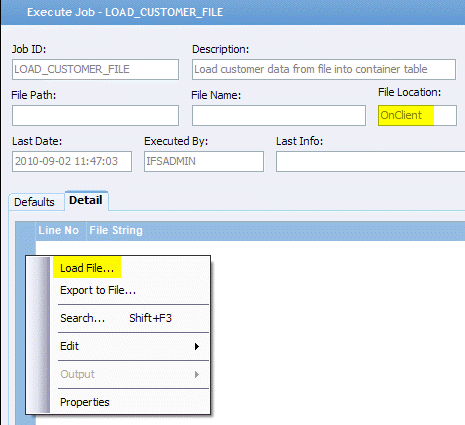465x425 pixels.
Task: Click the Execute Job title bar
Action: [233, 12]
